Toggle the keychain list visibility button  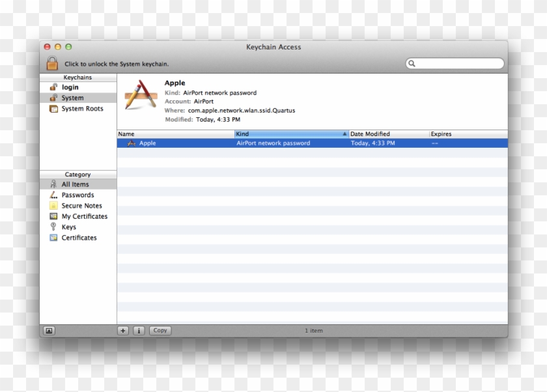click(49, 331)
